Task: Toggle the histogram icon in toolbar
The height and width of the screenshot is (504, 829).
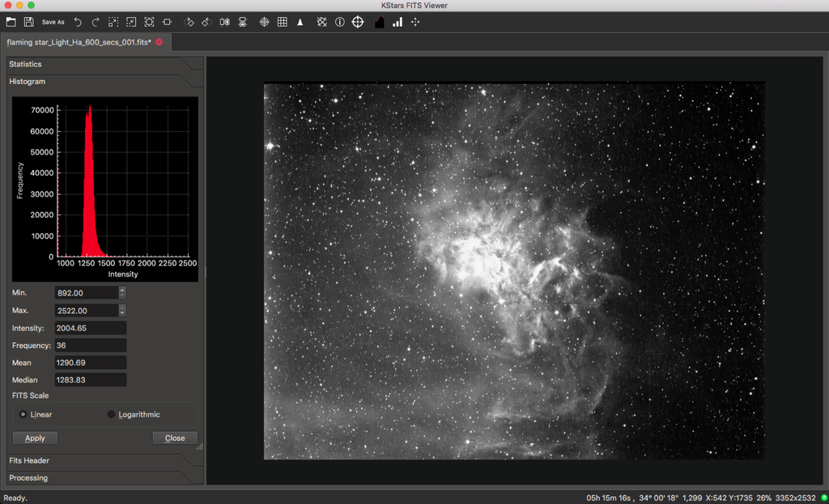Action: pos(379,22)
